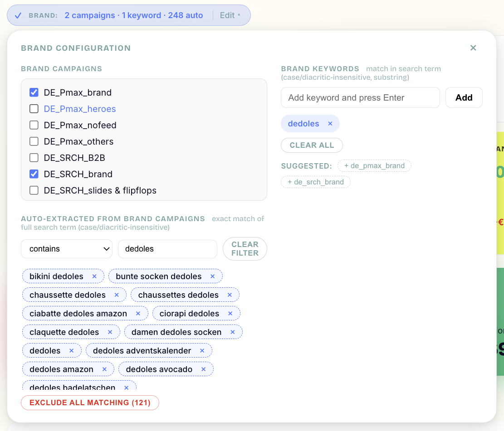
Task: Add suggested keyword de_pmax_brand
Action: pos(374,166)
